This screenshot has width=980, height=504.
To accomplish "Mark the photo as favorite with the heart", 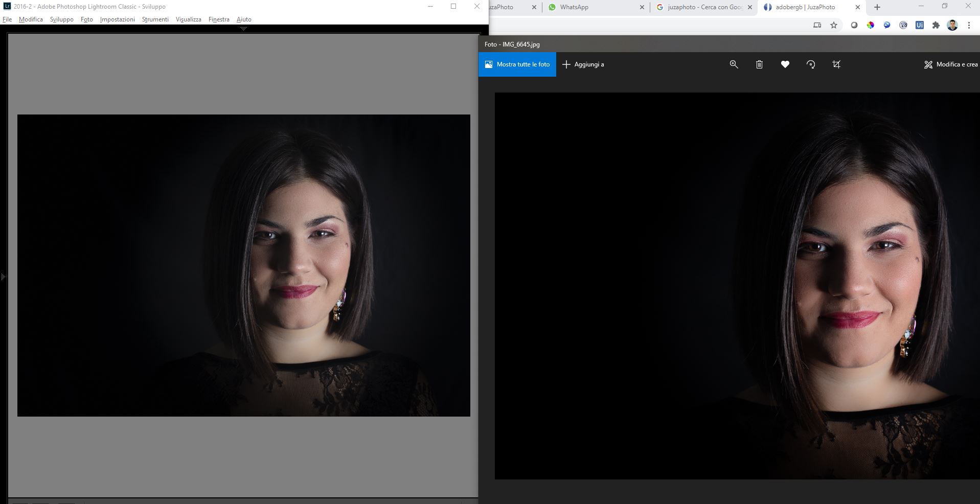I will pyautogui.click(x=785, y=64).
